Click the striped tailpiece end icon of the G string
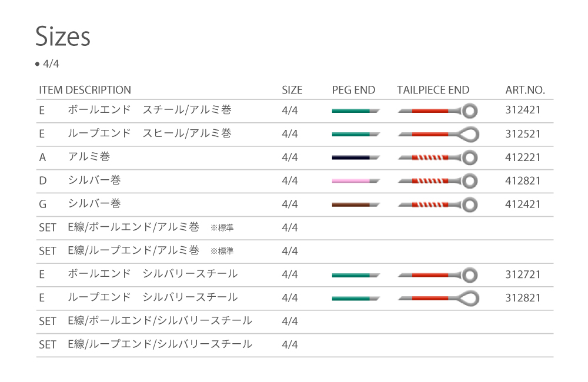Image resolution: width=588 pixels, height=382 pixels. 438,205
